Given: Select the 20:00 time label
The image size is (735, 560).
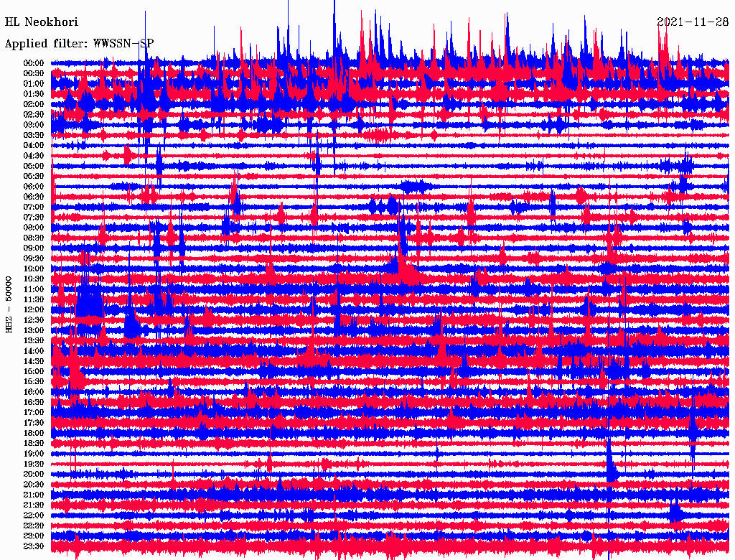Looking at the screenshot, I should click(x=34, y=474).
